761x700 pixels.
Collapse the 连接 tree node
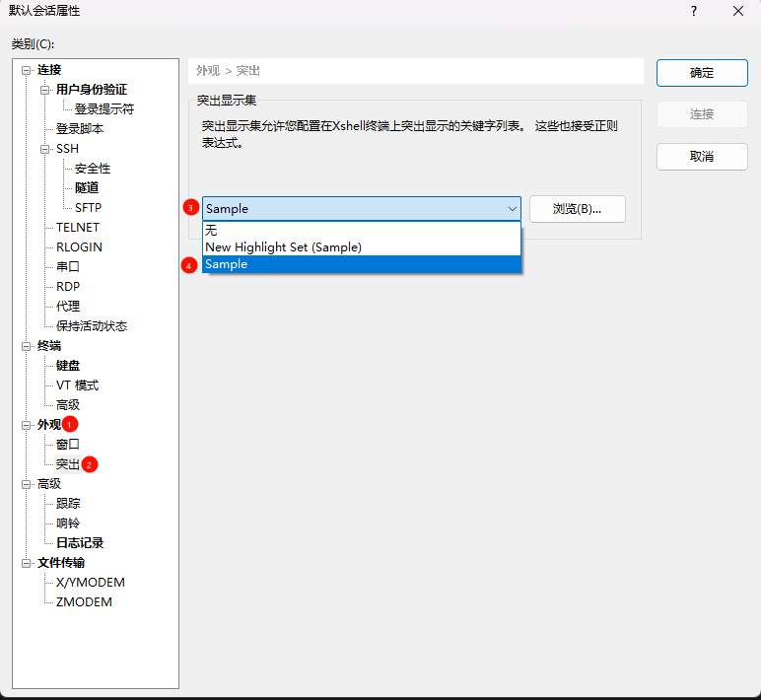coord(27,70)
